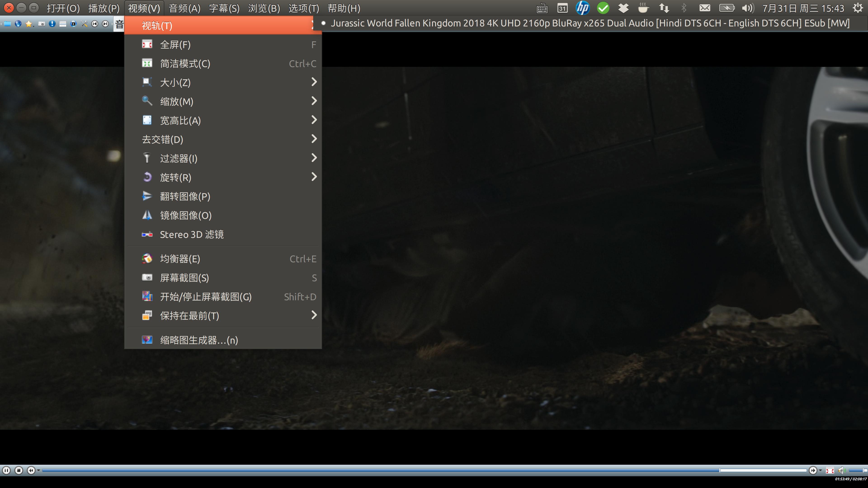Expand the 大小(Z) size submenu
This screenshot has height=488, width=868.
click(223, 82)
